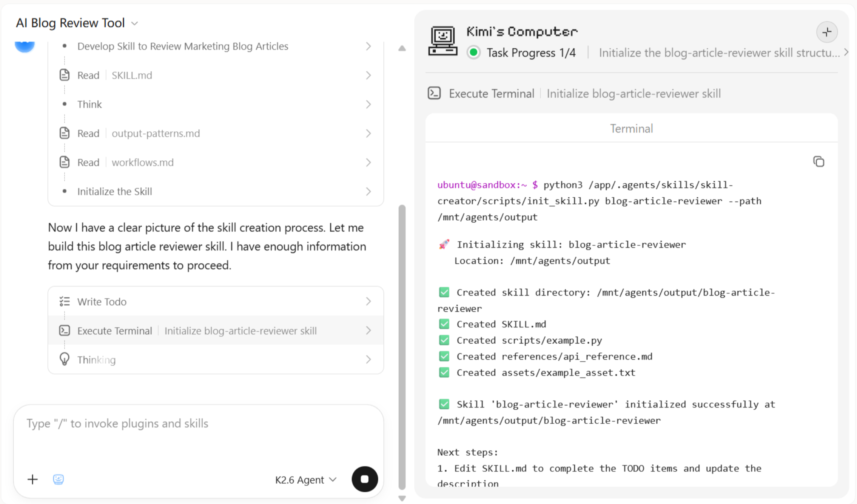
Task: Expand the Read workflows.md step
Action: click(x=216, y=162)
